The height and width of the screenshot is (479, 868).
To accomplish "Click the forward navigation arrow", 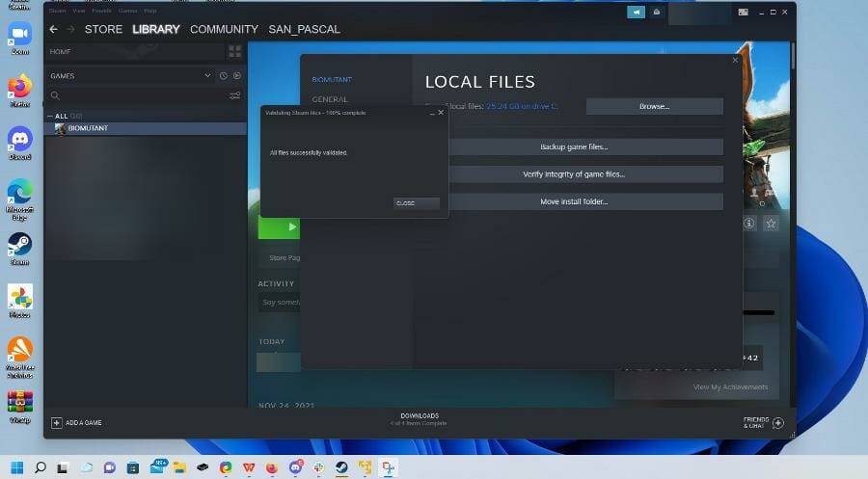I will (x=70, y=29).
